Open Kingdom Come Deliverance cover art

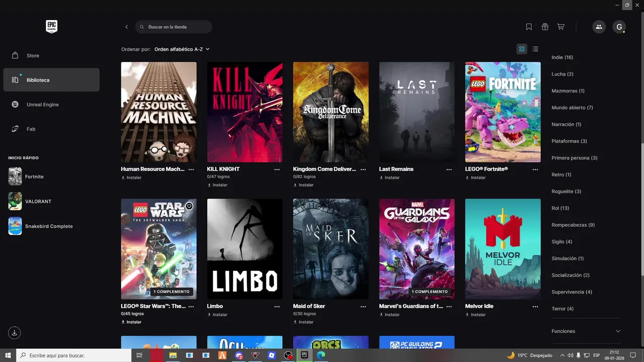[x=331, y=112]
